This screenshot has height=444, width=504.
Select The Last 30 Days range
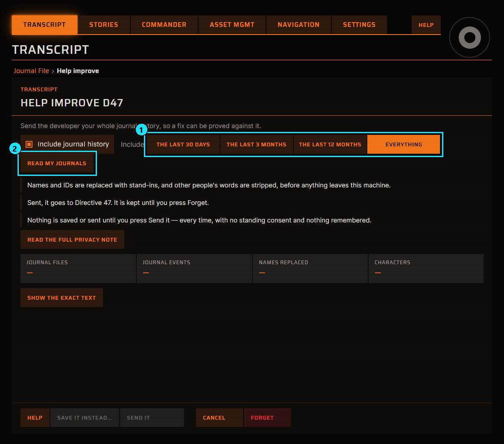click(x=183, y=145)
